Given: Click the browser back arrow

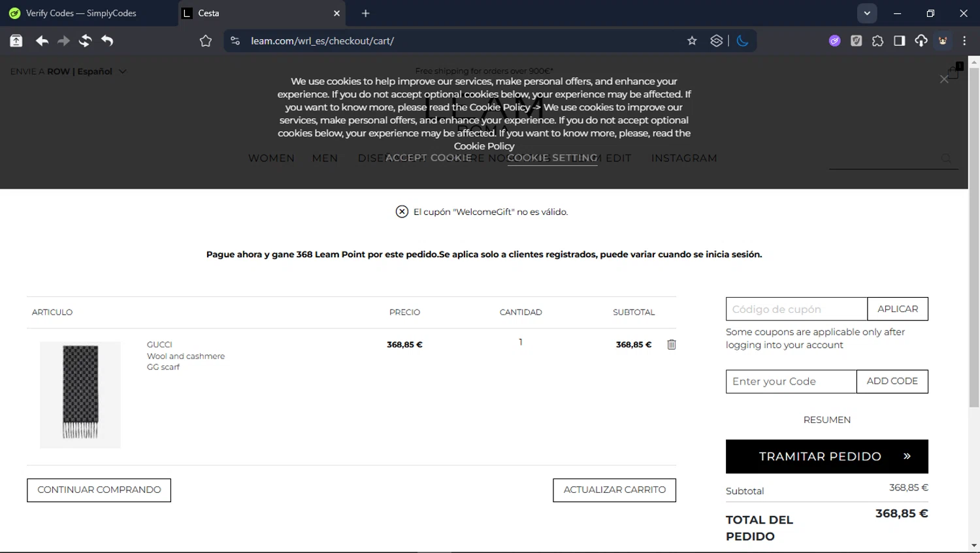Looking at the screenshot, I should (42, 41).
